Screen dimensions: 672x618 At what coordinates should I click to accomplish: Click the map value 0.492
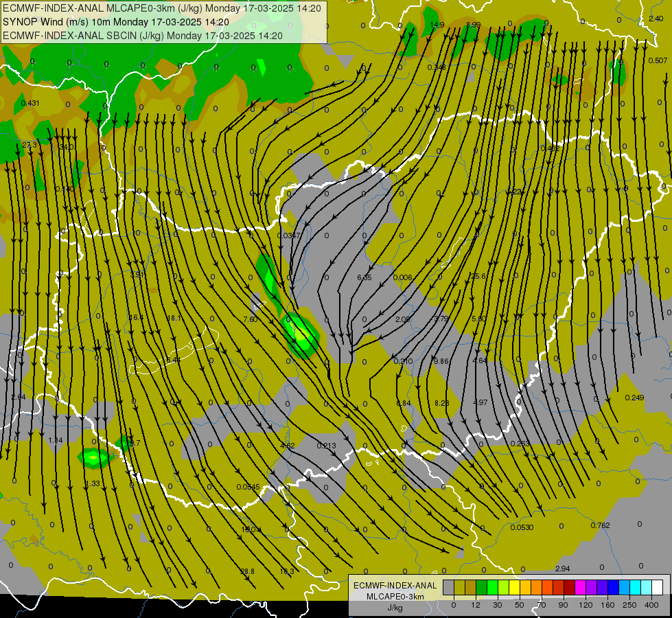click(551, 148)
